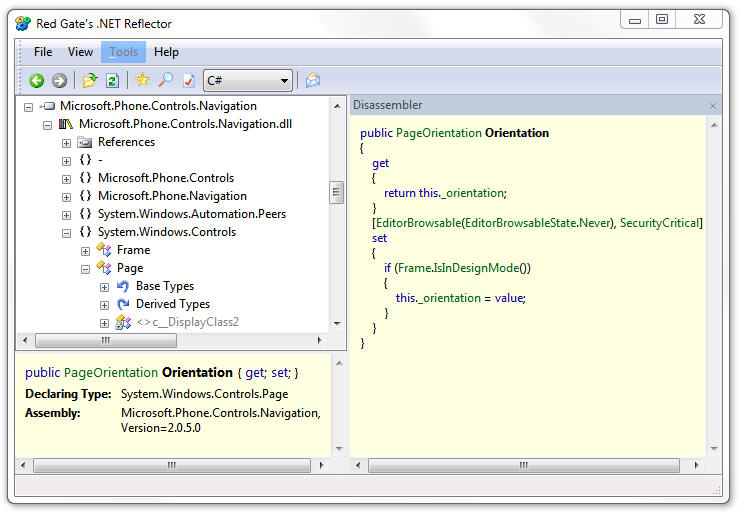
Task: Collapse the Microsoft.Phone.Controls.Navigation root node
Action: click(x=28, y=107)
